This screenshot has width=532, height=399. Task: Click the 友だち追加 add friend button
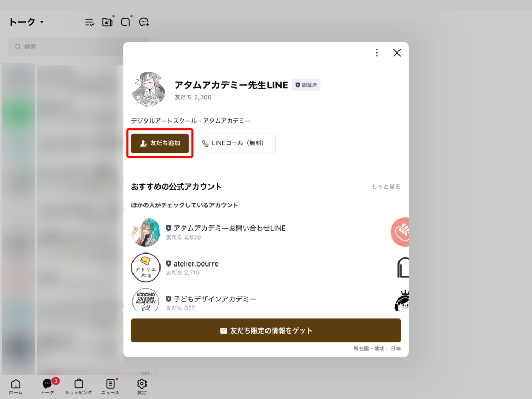click(x=159, y=143)
